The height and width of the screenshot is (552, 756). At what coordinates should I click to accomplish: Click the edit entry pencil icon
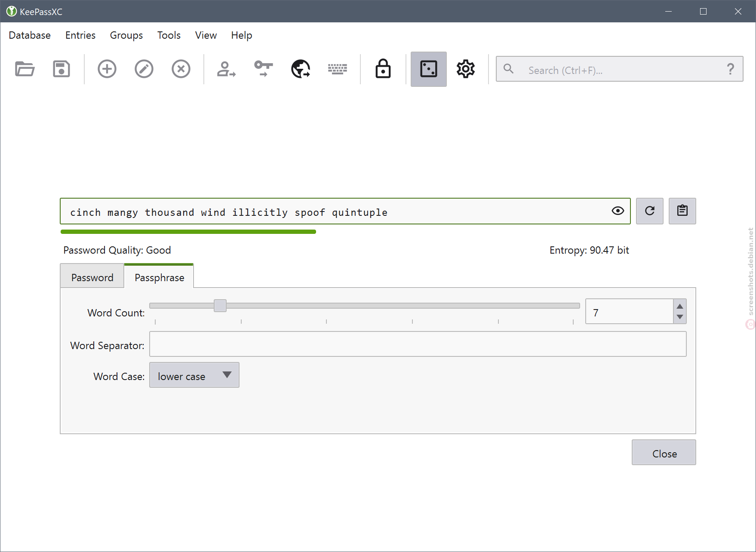(x=144, y=69)
